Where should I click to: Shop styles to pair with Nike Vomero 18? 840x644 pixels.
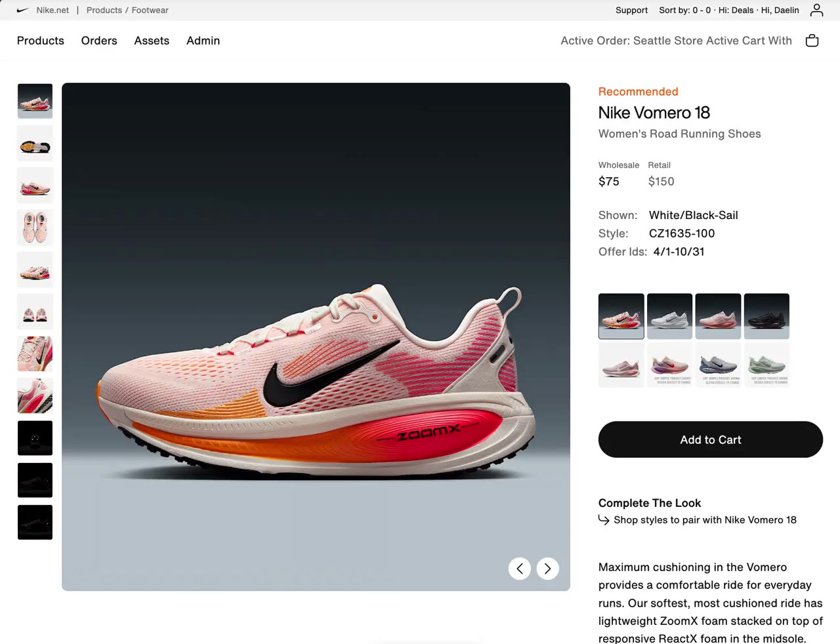pos(705,520)
